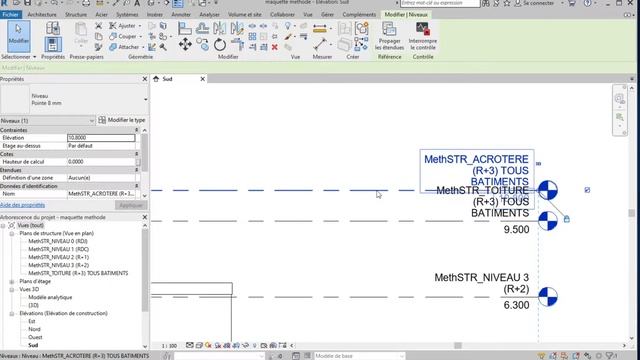Image resolution: width=640 pixels, height=360 pixels.
Task: Expand the Plans d'étage node
Action: coord(12,282)
